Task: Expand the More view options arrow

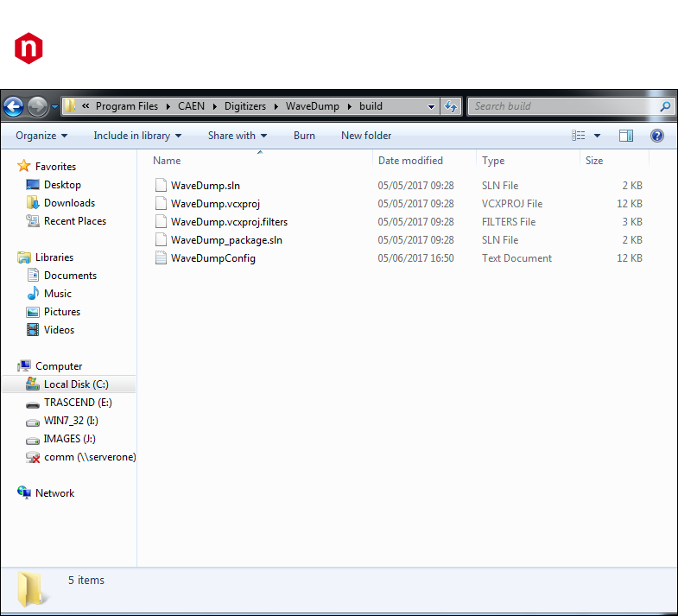Action: point(597,136)
